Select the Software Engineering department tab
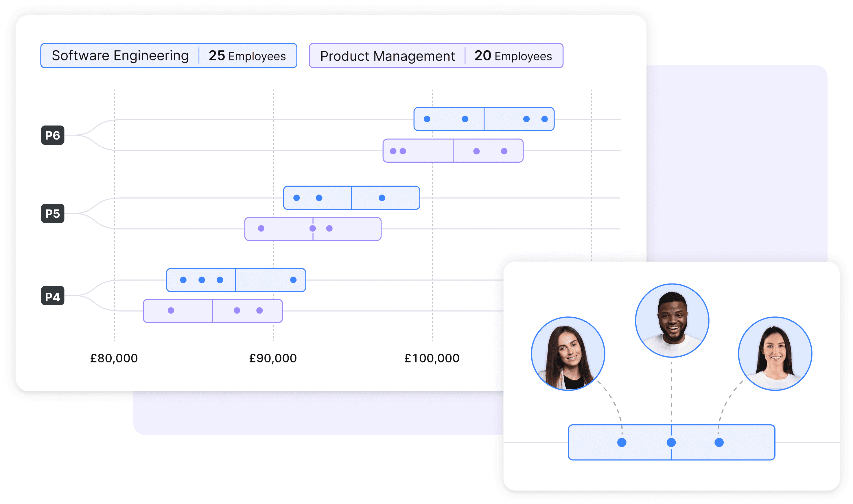The height and width of the screenshot is (504, 853). coord(169,56)
